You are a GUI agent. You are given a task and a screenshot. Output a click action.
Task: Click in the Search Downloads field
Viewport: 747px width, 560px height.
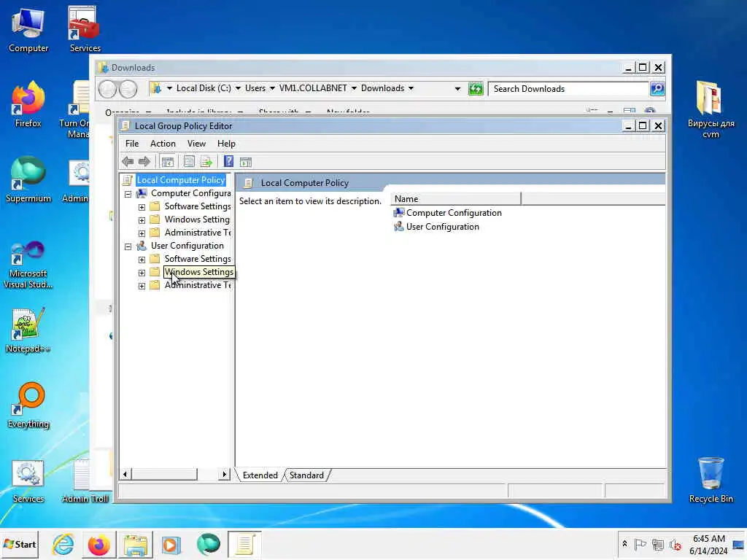coord(569,88)
